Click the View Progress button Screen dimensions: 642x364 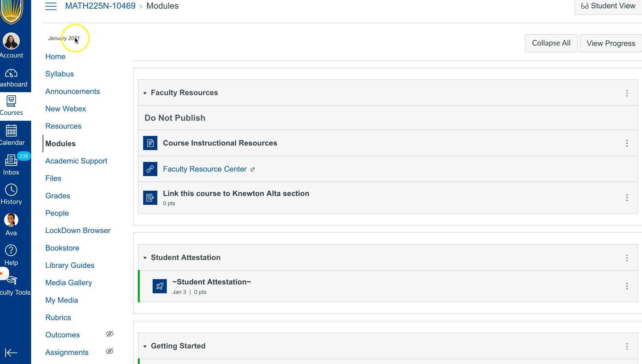pyautogui.click(x=610, y=43)
